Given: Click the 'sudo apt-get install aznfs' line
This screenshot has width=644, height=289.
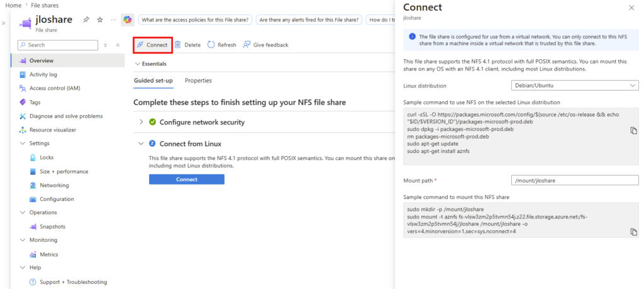Looking at the screenshot, I should 438,151.
